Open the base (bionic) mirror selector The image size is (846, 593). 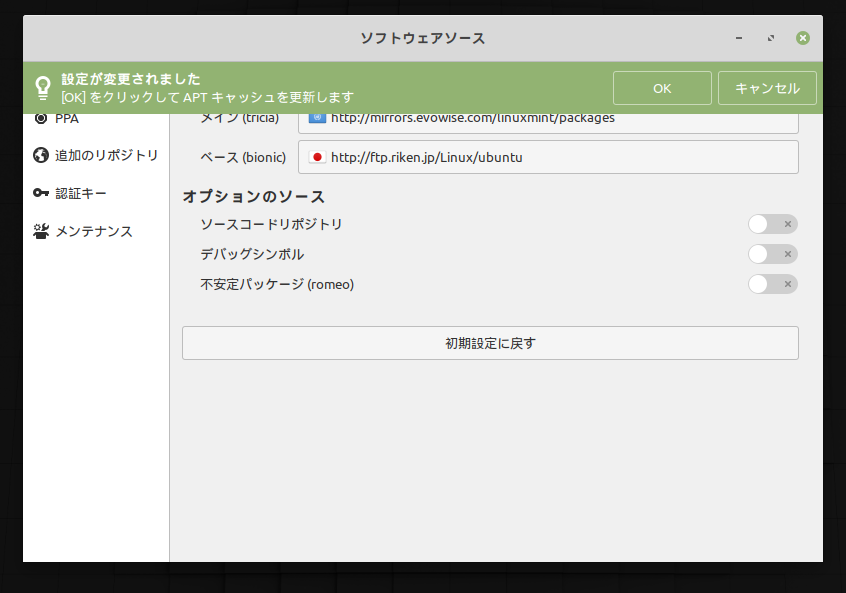[548, 157]
